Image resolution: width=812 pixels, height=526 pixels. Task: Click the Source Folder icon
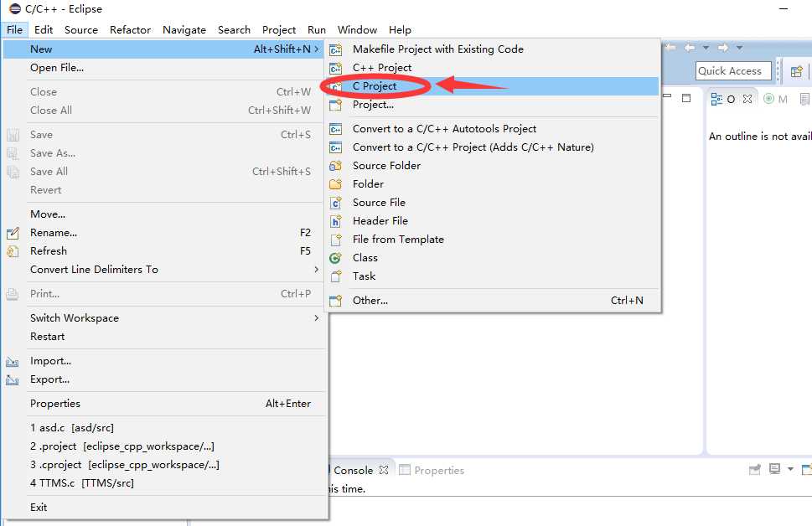[335, 166]
